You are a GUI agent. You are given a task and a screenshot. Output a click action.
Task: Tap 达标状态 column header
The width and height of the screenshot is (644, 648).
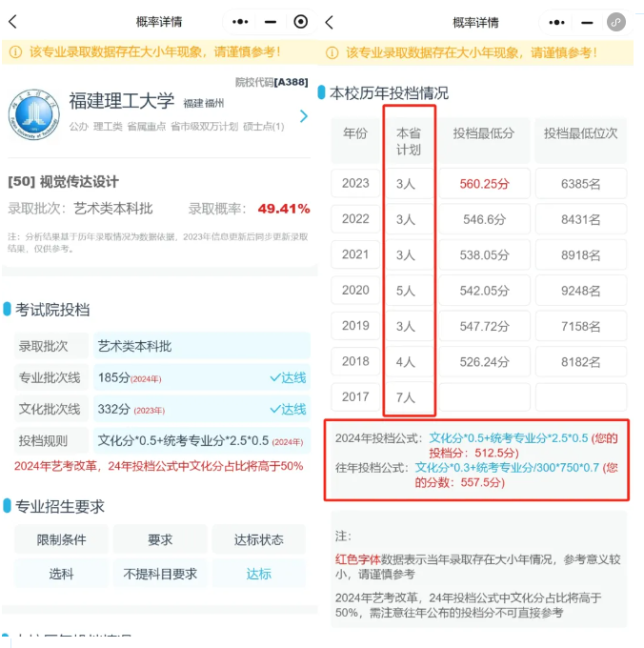click(x=258, y=539)
